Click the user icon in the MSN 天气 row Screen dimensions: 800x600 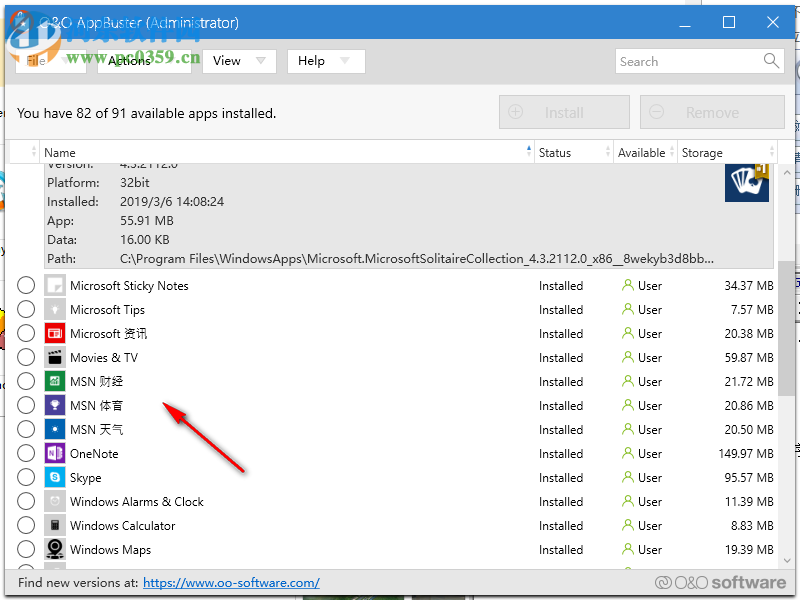[628, 430]
